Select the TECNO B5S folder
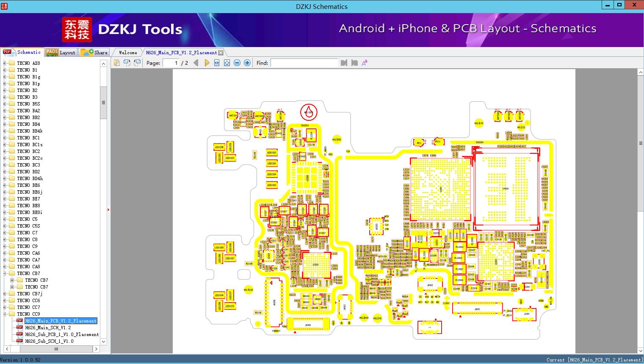 [x=28, y=104]
